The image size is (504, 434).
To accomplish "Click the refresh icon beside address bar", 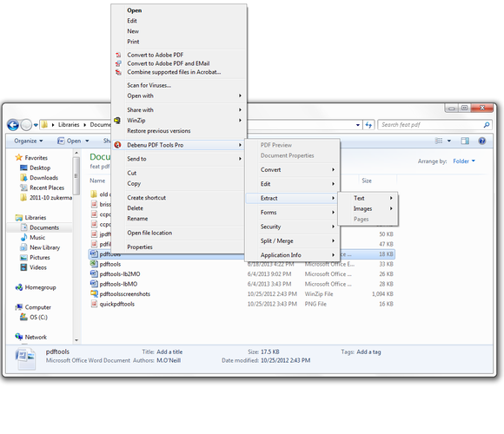I will [368, 125].
